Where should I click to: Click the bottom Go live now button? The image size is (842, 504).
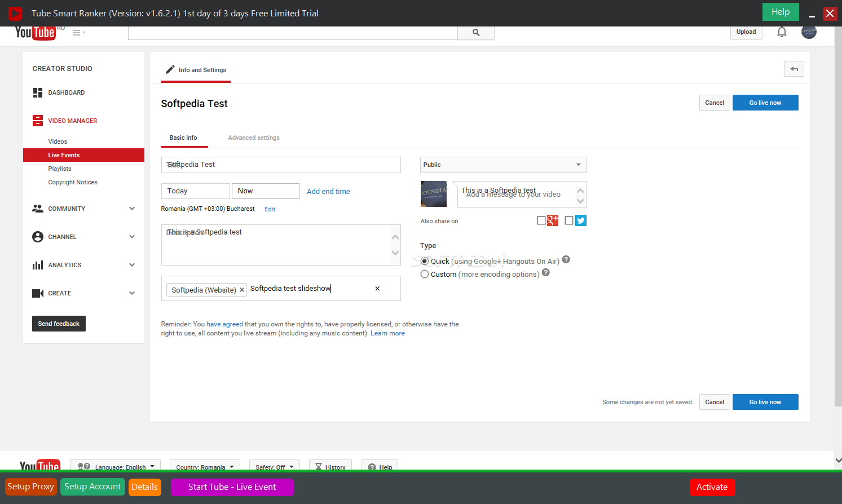tap(765, 402)
